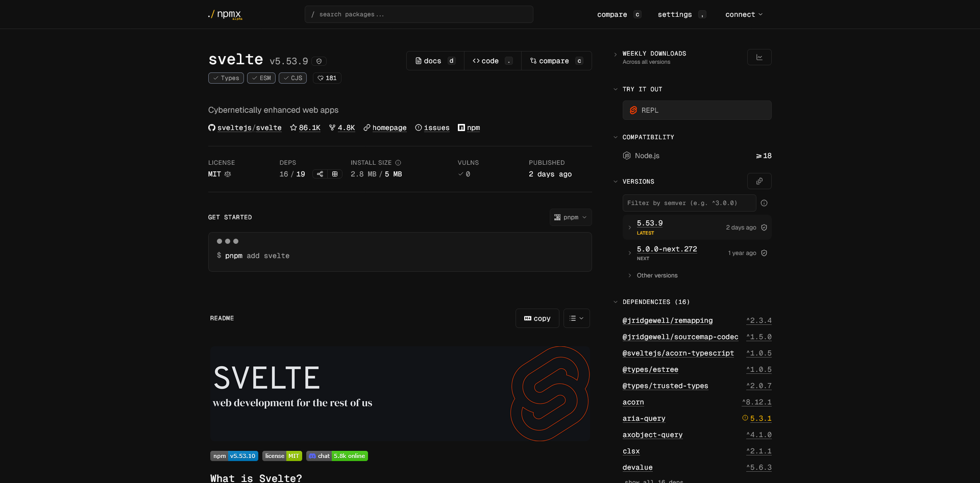Viewport: 980px width, 483px height.
Task: Click the Node.js compatibility icon
Action: (x=627, y=156)
